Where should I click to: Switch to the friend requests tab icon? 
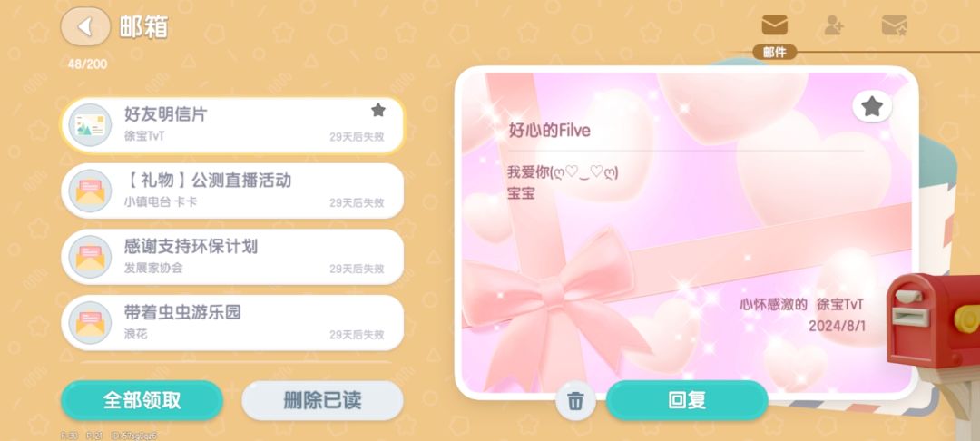pos(834,25)
